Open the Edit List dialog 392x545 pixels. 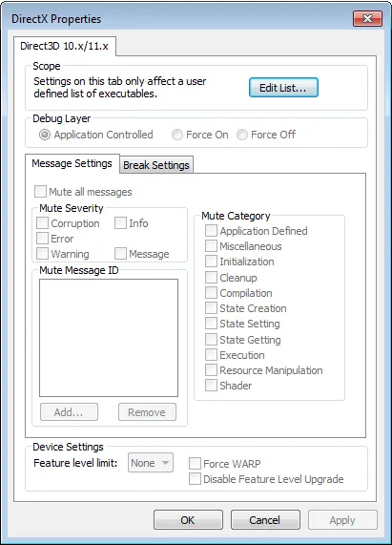click(x=283, y=88)
